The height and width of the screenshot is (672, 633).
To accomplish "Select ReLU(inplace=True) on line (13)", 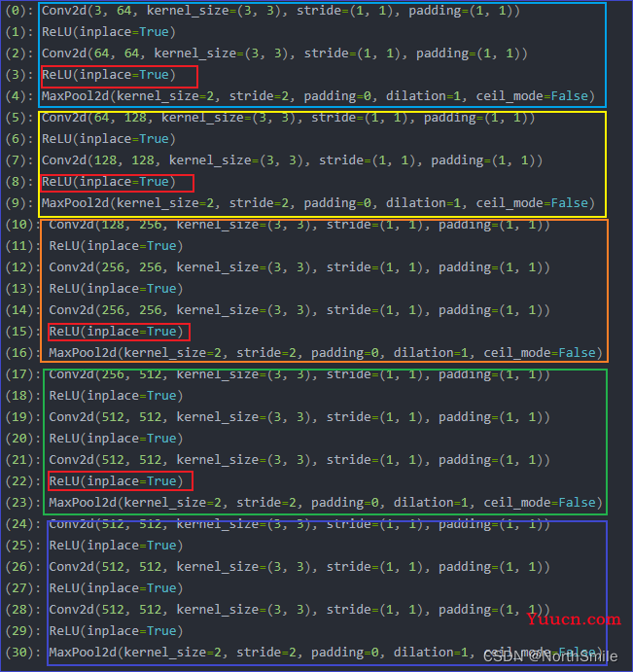I will point(116,289).
